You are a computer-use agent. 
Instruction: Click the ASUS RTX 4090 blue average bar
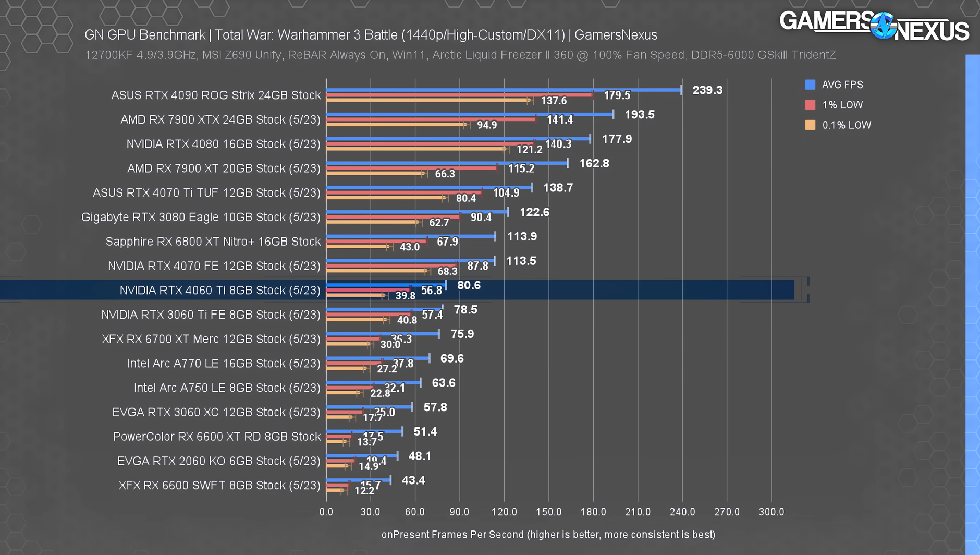point(504,90)
